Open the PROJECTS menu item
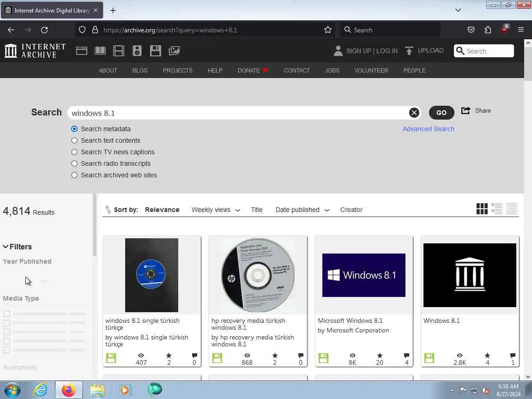 tap(177, 71)
